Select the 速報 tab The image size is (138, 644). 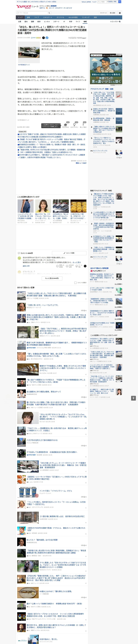coord(28,17)
